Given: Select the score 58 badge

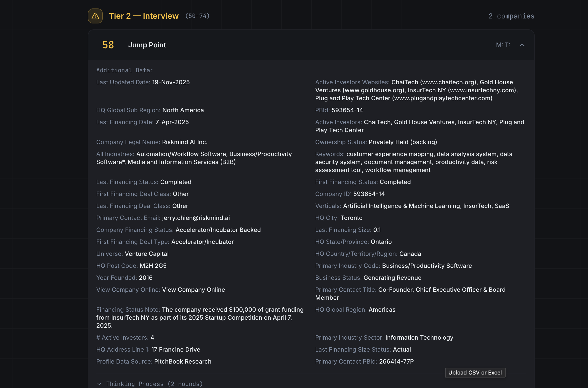Looking at the screenshot, I should click(x=108, y=45).
